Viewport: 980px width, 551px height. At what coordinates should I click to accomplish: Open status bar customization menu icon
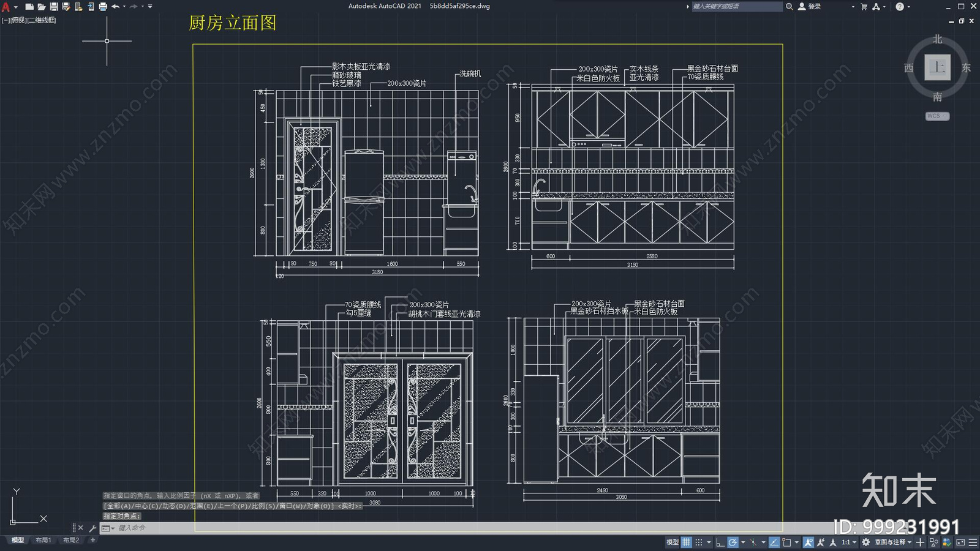pos(973,542)
